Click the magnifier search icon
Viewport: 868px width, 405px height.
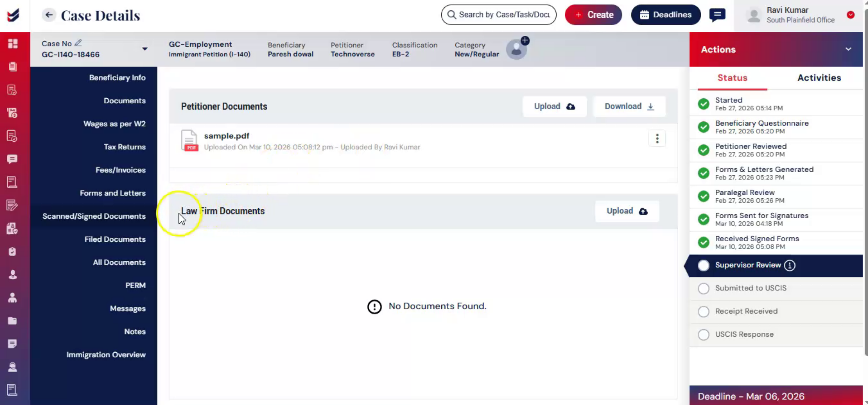452,15
